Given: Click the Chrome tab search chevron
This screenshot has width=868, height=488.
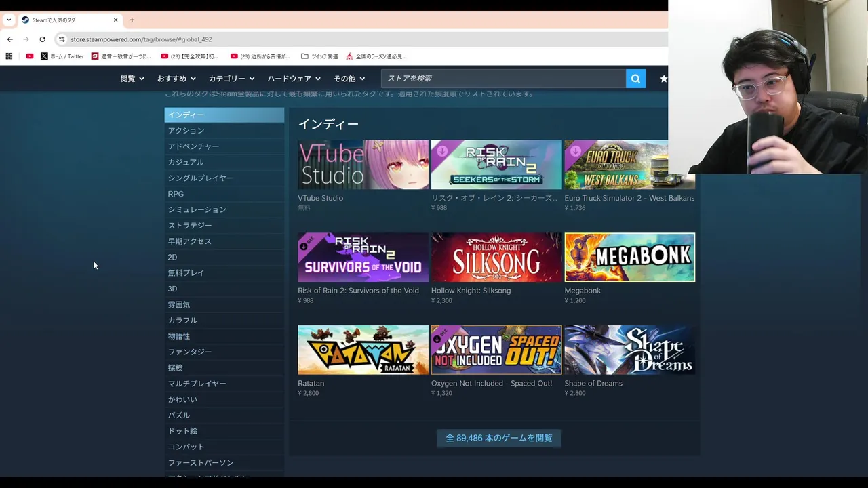Looking at the screenshot, I should pyautogui.click(x=9, y=20).
